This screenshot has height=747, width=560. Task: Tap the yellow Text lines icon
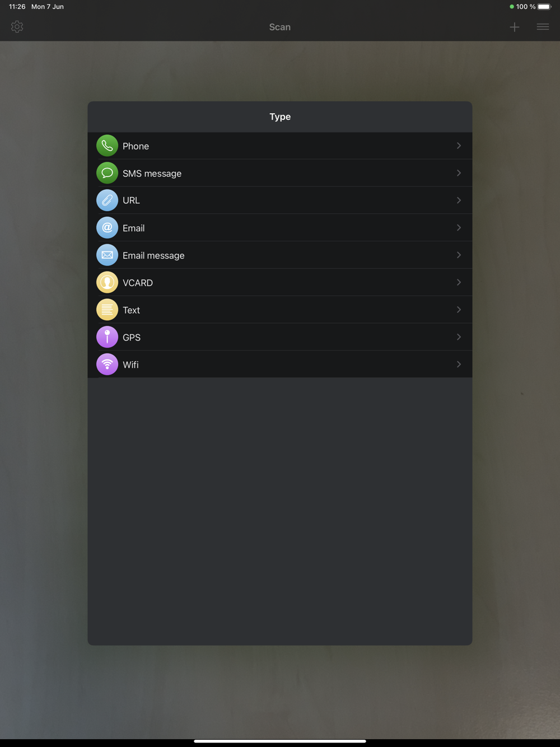[107, 310]
